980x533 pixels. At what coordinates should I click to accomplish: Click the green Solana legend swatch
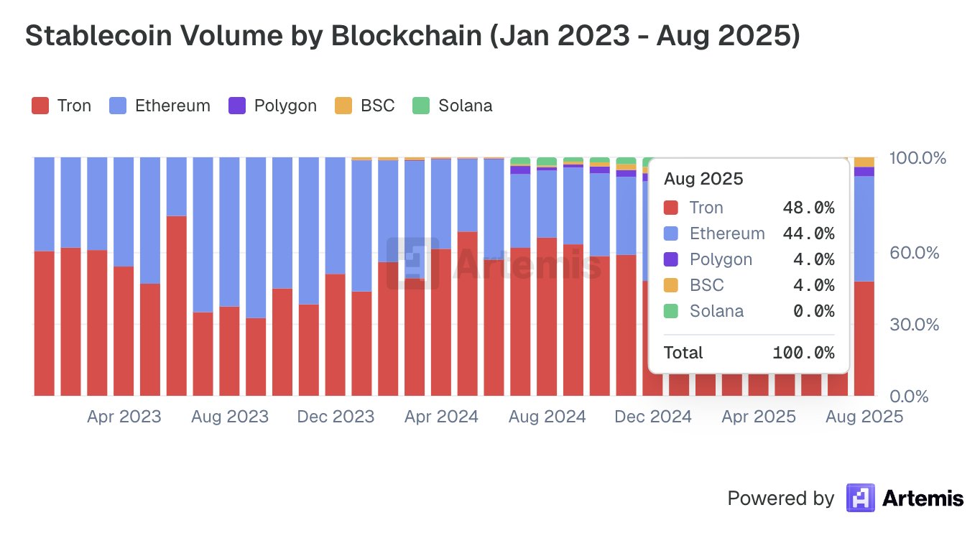421,106
